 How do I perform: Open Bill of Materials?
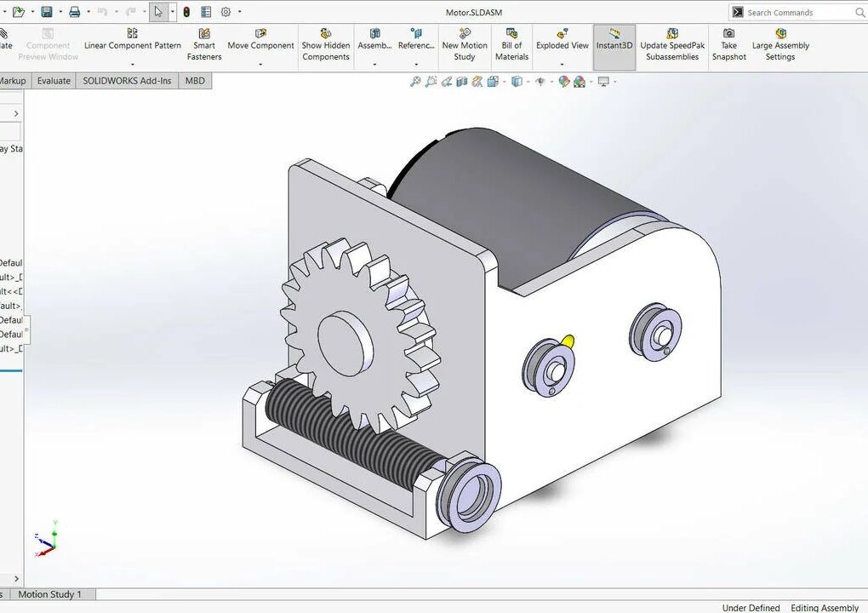coord(511,45)
